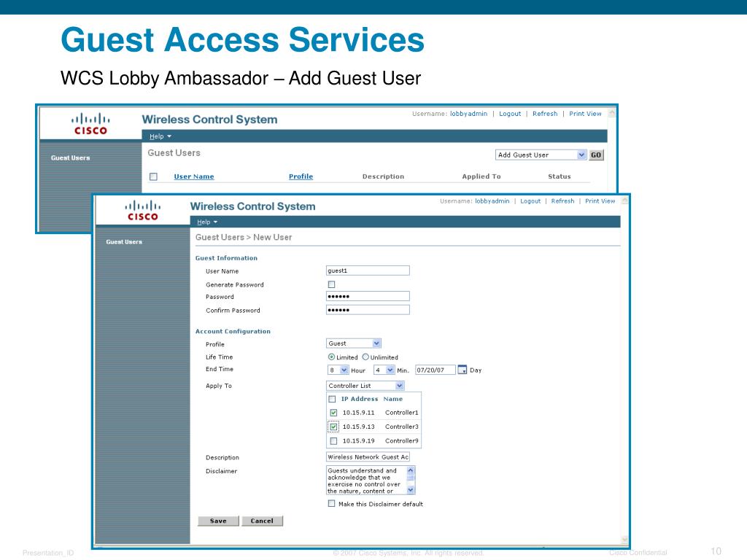Click the Save button

click(x=218, y=521)
